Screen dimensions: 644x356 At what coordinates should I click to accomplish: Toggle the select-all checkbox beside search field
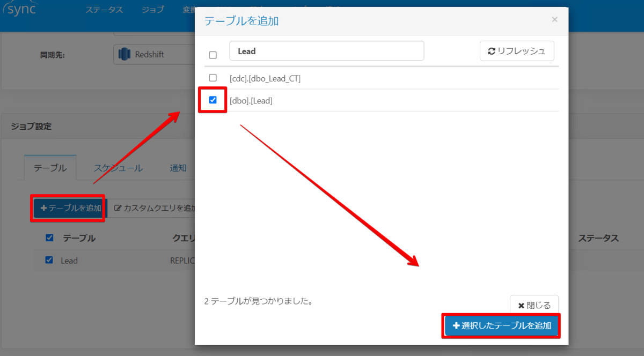tap(213, 54)
